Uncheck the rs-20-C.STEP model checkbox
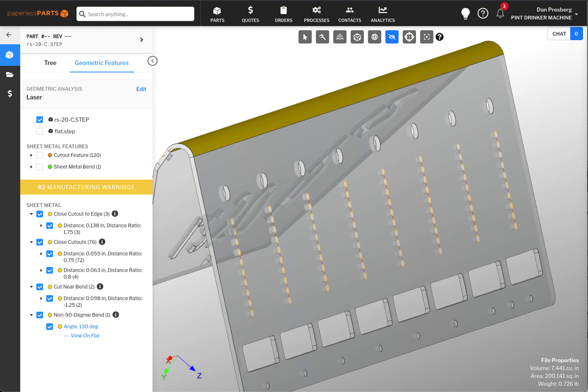This screenshot has width=588, height=392. pyautogui.click(x=40, y=119)
